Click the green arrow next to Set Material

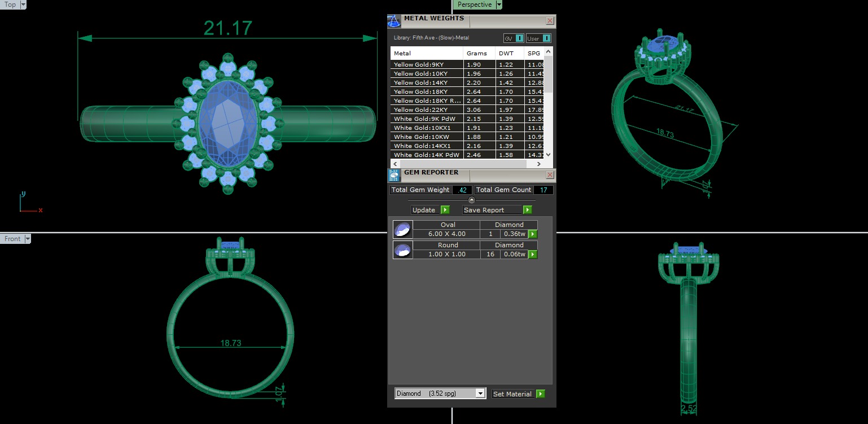(x=541, y=394)
